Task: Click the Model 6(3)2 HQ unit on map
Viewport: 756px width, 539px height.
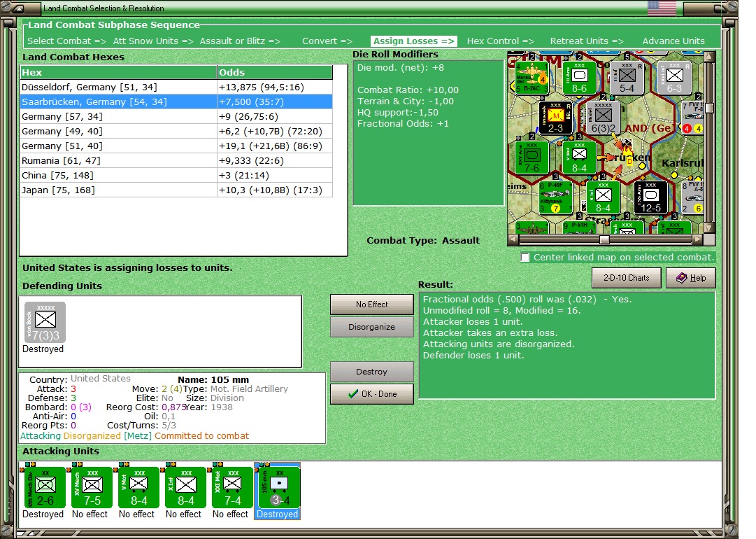Action: [x=603, y=118]
